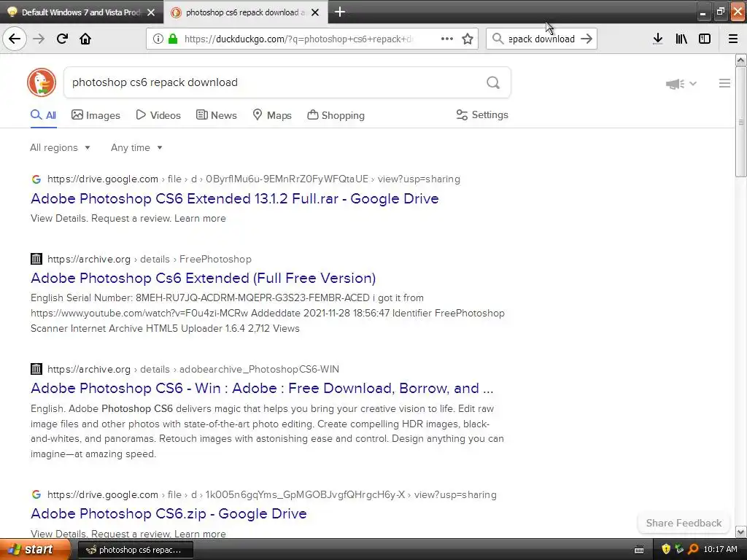Viewport: 747px width, 560px height.
Task: Open the browser home page
Action: [85, 39]
